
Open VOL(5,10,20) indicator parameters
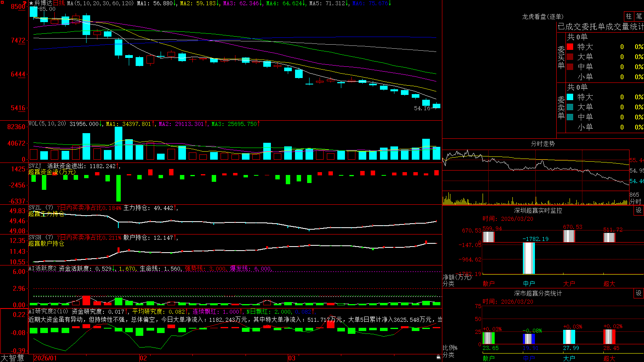(x=47, y=124)
